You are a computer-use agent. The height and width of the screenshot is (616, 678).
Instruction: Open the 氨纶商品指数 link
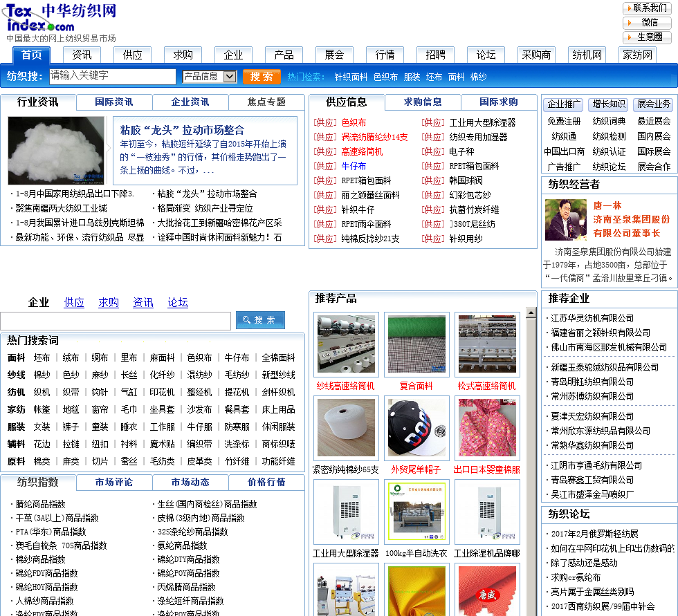182,545
